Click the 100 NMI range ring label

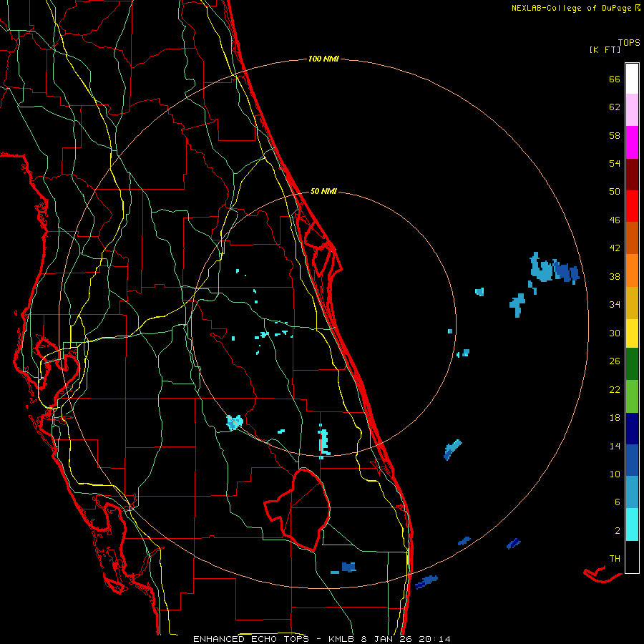323,59
